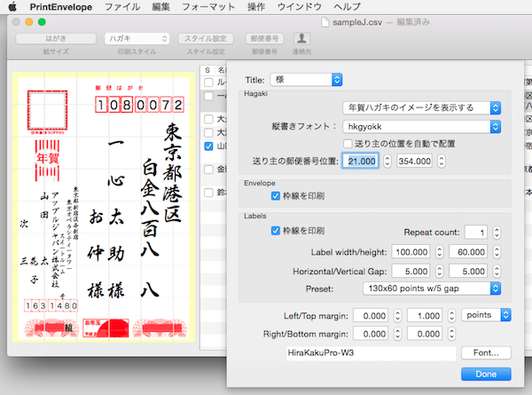Click the Horizontal Gap stepper

tap(440, 272)
